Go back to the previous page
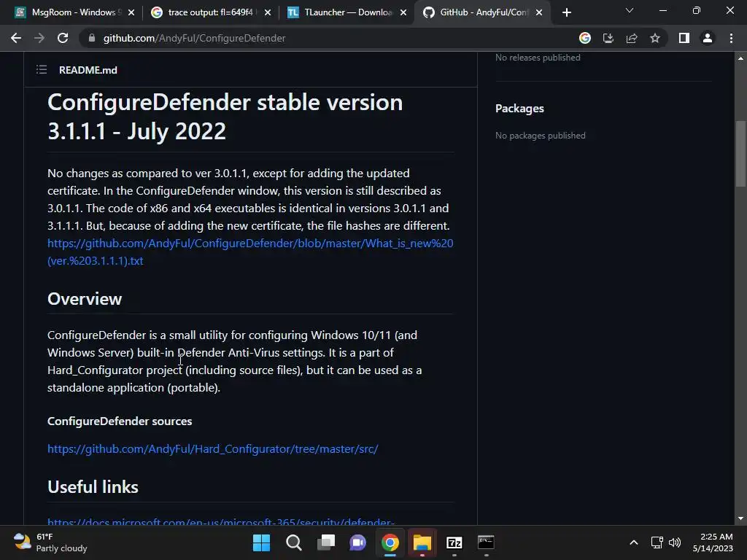The width and height of the screenshot is (747, 560). click(x=16, y=38)
